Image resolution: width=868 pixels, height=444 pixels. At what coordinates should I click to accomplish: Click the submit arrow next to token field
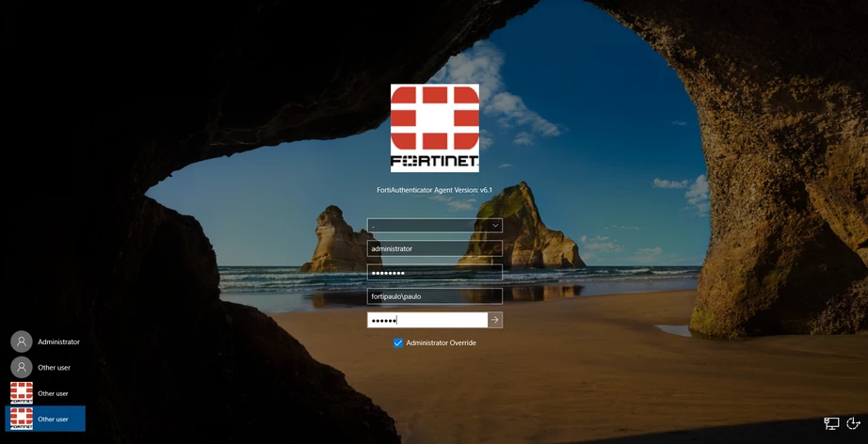click(495, 320)
